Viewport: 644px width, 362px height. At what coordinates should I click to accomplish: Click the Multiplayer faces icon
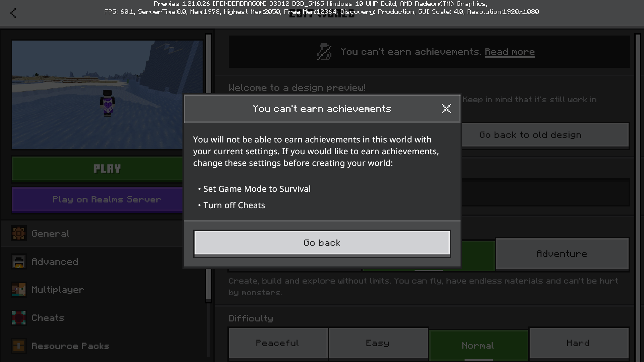coord(19,290)
